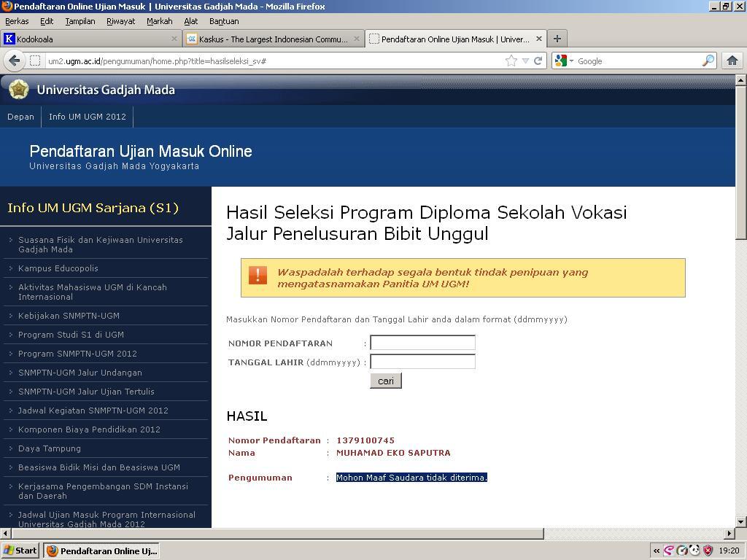
Task: Switch to the Kaskus tab
Action: [274, 39]
